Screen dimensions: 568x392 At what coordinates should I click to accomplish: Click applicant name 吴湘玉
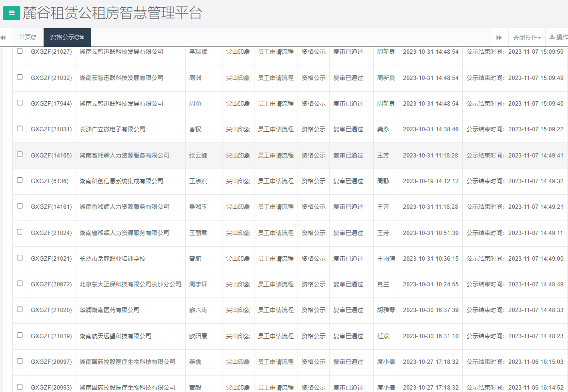(198, 207)
